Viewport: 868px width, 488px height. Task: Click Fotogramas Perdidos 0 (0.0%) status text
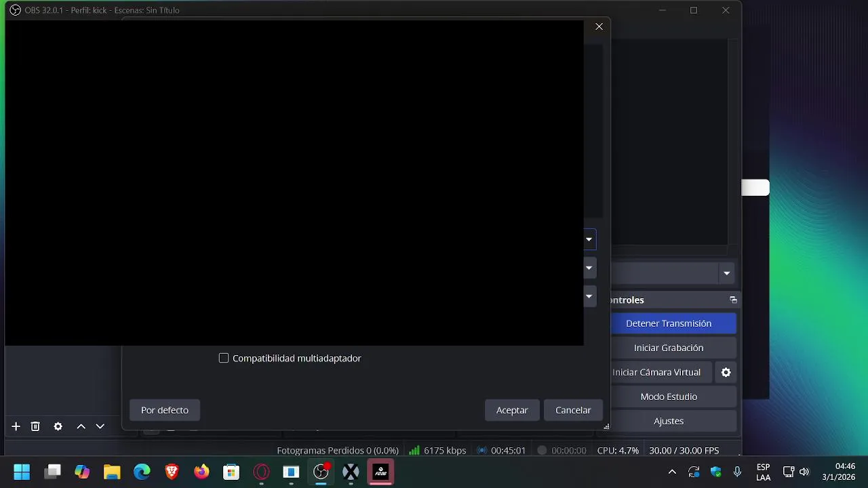pos(338,450)
